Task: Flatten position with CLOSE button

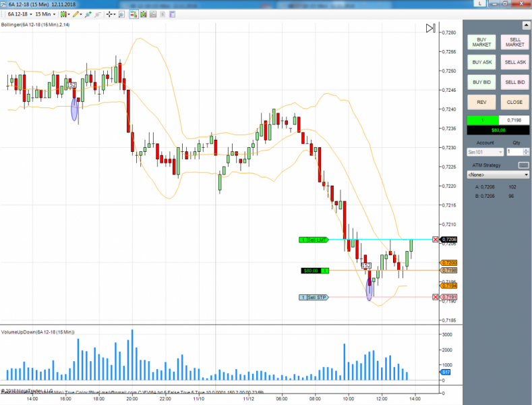Action: pos(515,103)
